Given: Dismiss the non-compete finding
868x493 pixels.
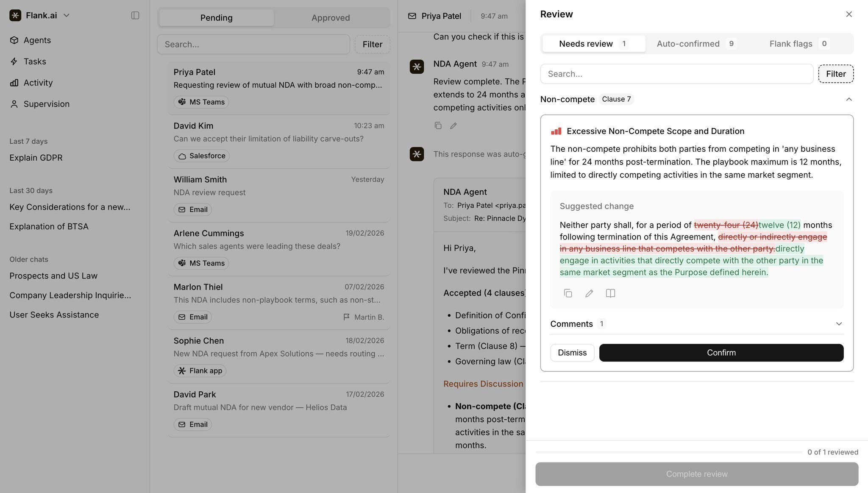Looking at the screenshot, I should (x=572, y=353).
